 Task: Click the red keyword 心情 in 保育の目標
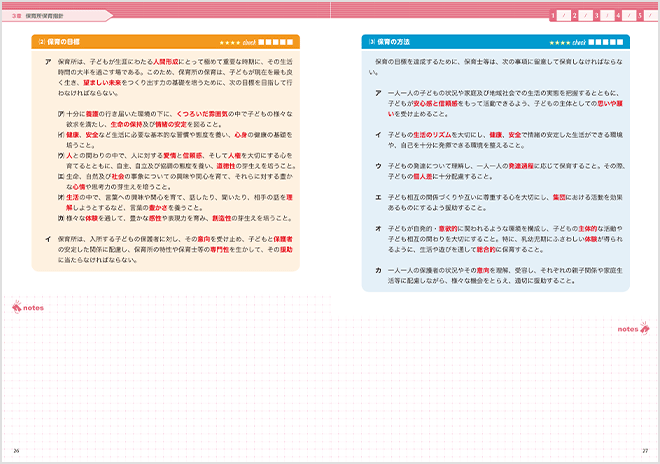tap(79, 187)
